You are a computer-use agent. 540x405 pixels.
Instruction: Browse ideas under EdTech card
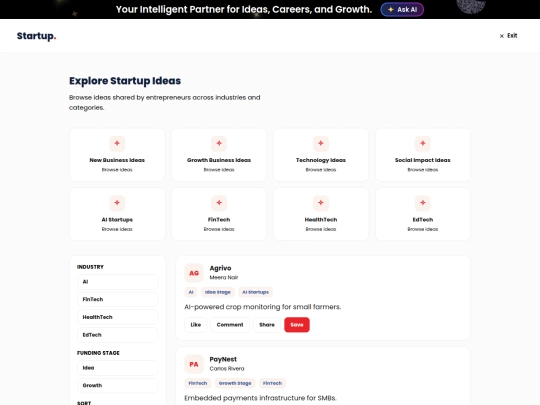tap(423, 229)
